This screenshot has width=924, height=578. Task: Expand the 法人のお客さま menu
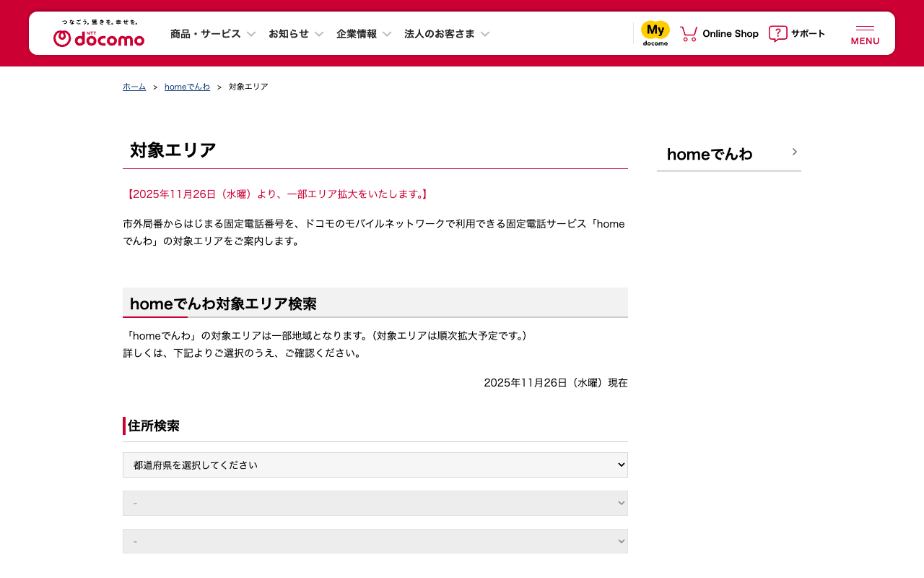pos(447,34)
